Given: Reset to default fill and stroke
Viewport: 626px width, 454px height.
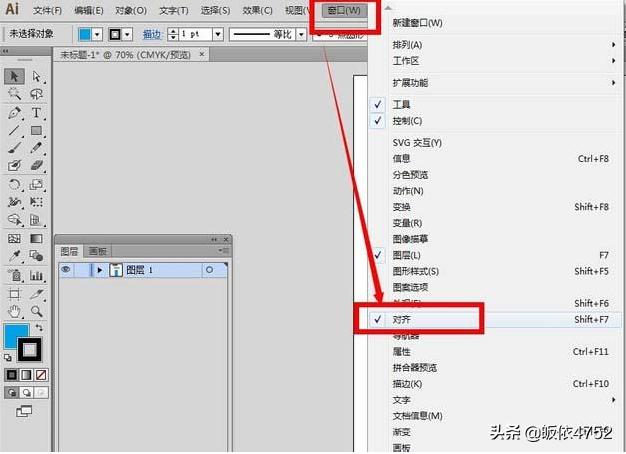Looking at the screenshot, I should click(x=8, y=357).
